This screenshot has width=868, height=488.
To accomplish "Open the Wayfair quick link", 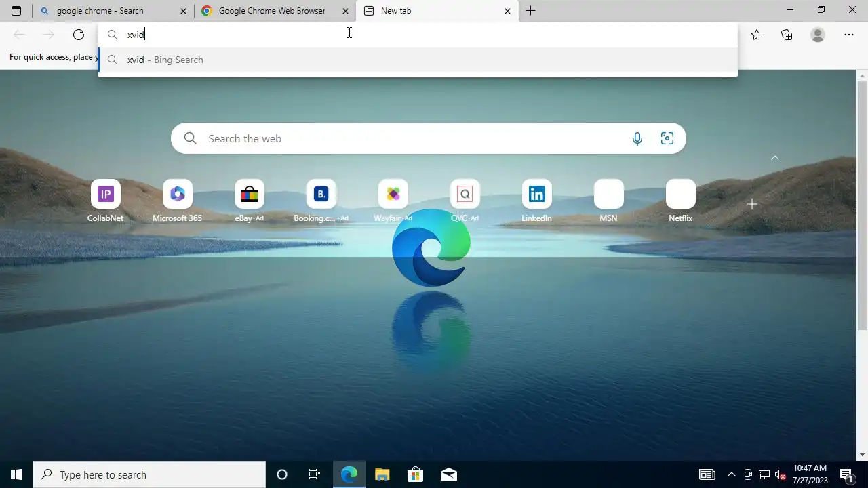I will (x=393, y=201).
